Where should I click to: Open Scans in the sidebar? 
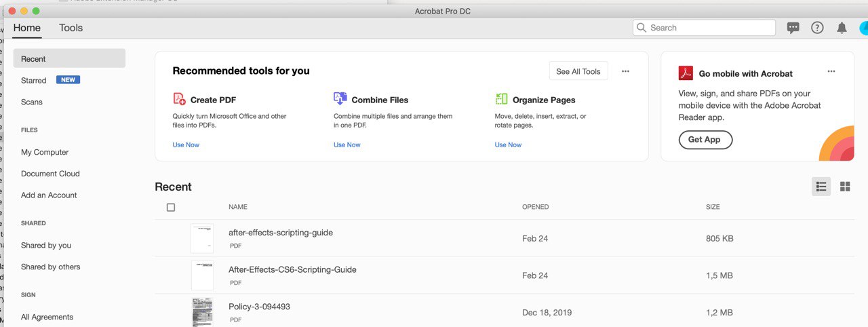click(x=32, y=102)
